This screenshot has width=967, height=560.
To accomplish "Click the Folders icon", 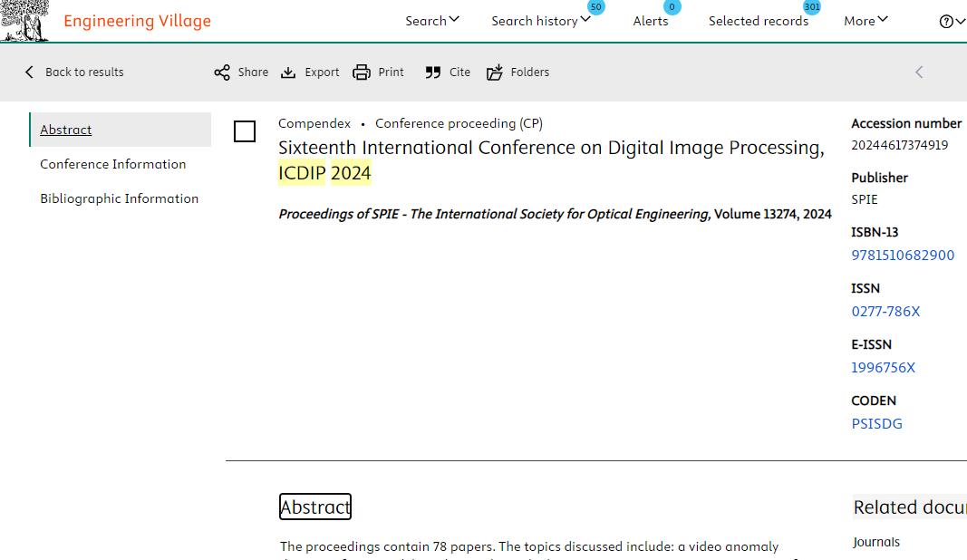I will [495, 72].
